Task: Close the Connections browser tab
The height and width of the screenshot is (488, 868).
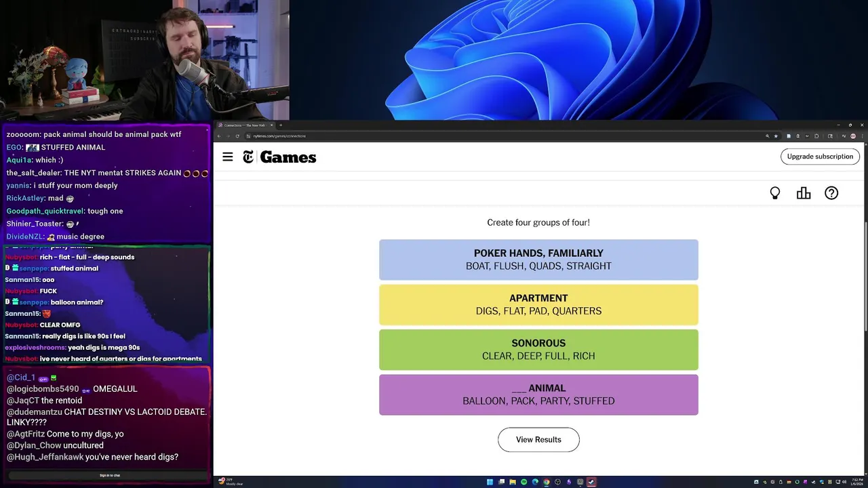Action: [271, 125]
